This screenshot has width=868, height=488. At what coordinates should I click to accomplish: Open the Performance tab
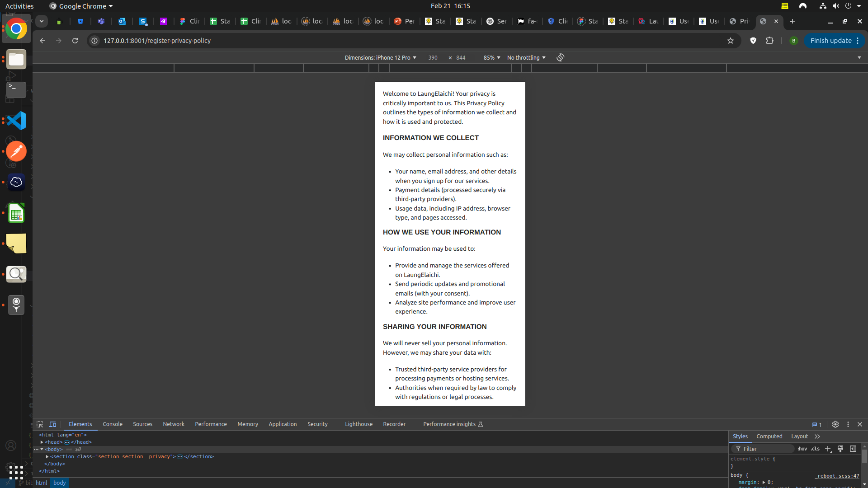(211, 424)
